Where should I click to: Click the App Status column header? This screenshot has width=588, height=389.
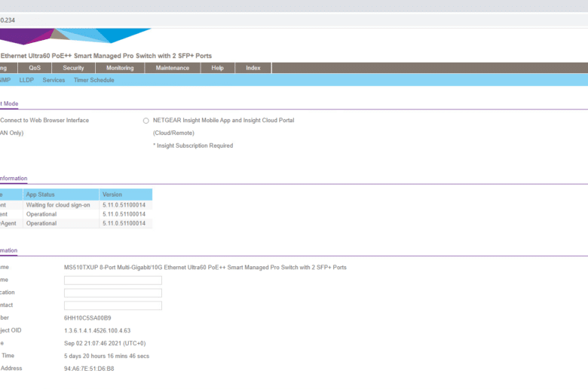tap(61, 194)
